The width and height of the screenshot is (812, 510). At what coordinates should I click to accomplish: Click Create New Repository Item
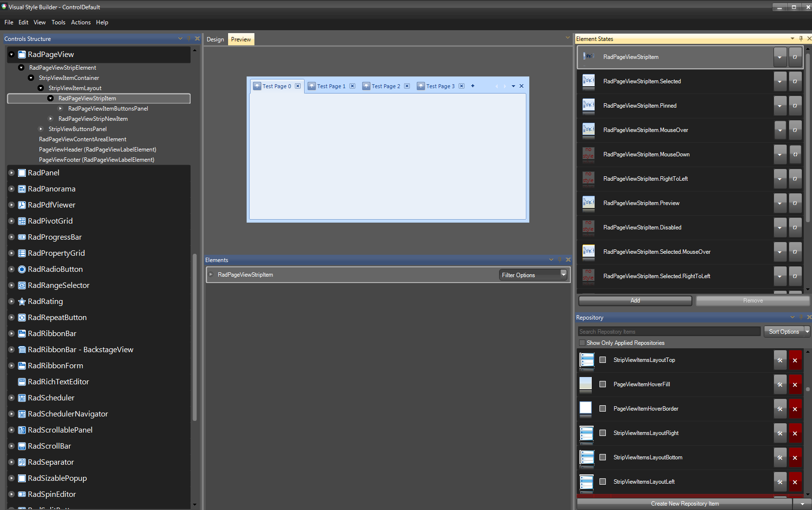(x=685, y=504)
